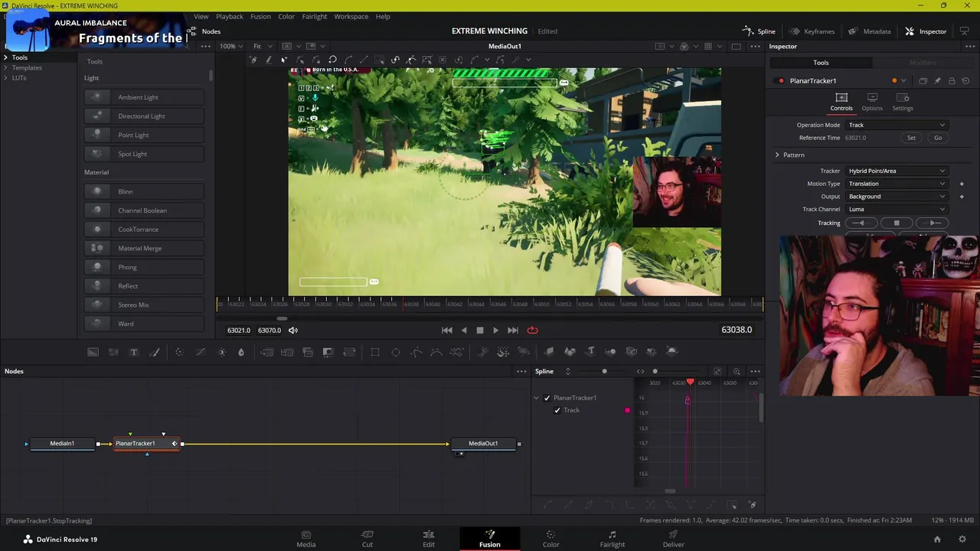This screenshot has height=551, width=980.
Task: Play forward in the viewer
Action: (495, 330)
